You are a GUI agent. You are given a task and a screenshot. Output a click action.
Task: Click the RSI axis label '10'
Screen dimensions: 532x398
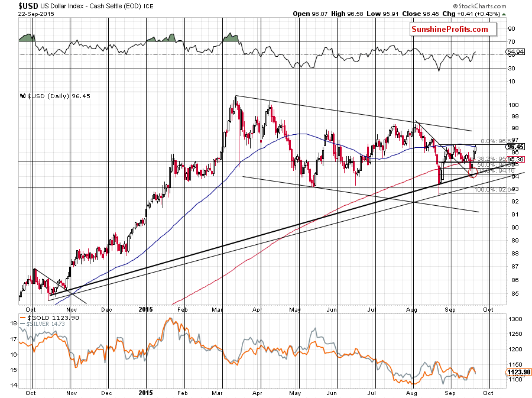(511, 81)
